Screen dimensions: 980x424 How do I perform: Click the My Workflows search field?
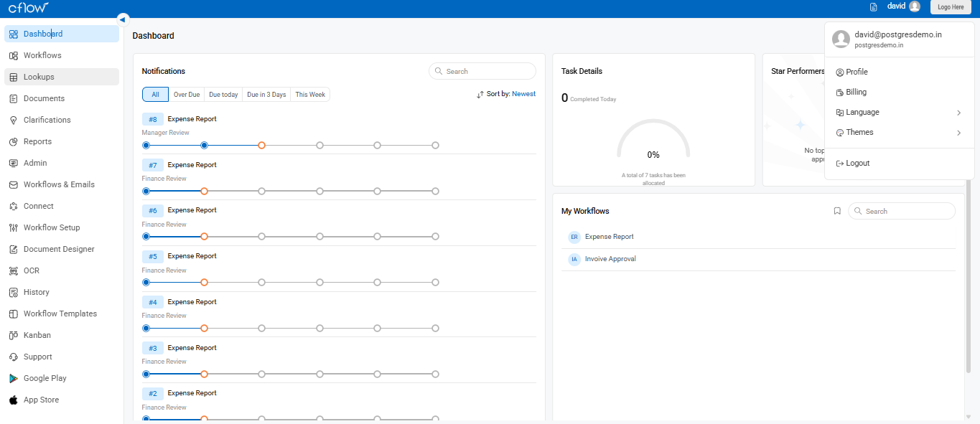click(902, 211)
